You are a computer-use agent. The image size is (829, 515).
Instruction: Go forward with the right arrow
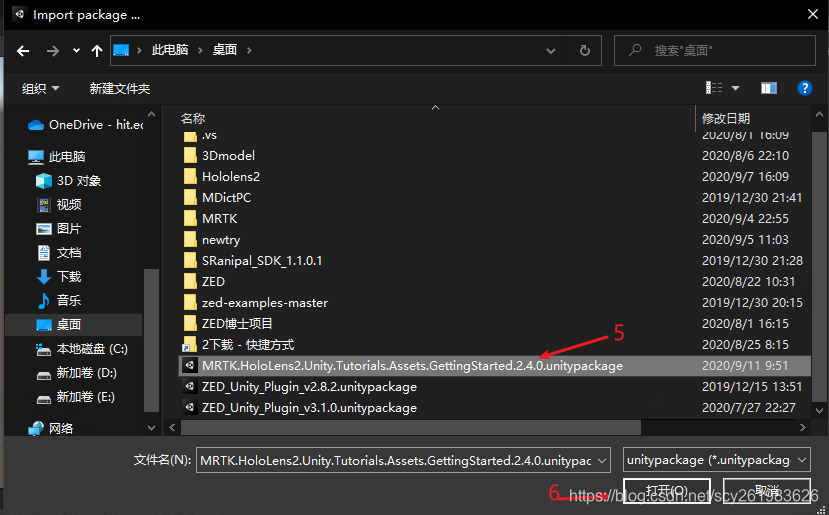pos(52,51)
